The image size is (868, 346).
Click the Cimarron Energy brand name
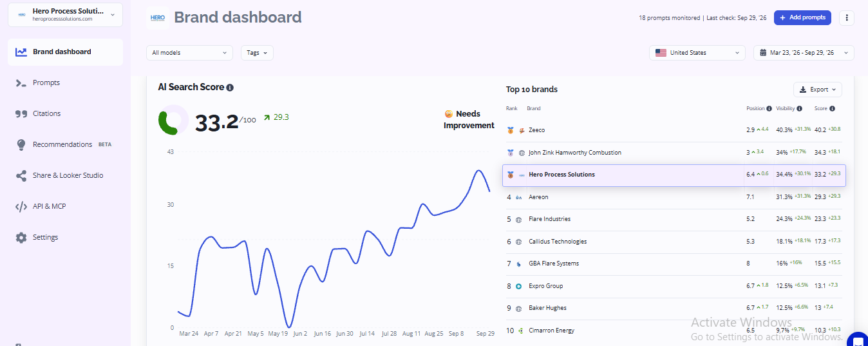(551, 331)
